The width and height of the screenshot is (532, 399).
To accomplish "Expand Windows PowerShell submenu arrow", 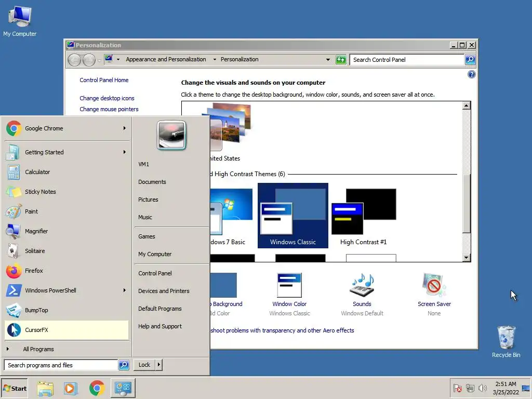I will 125,290.
